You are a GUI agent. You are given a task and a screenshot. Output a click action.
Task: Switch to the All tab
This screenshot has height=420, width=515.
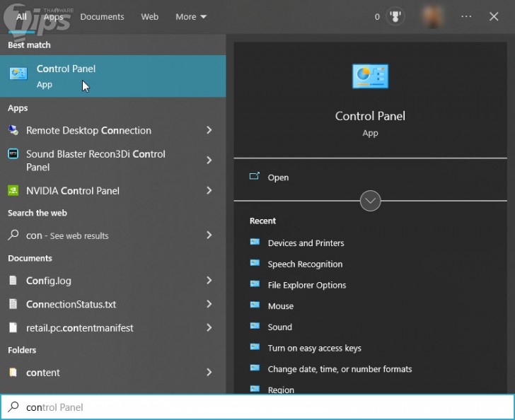pyautogui.click(x=21, y=17)
